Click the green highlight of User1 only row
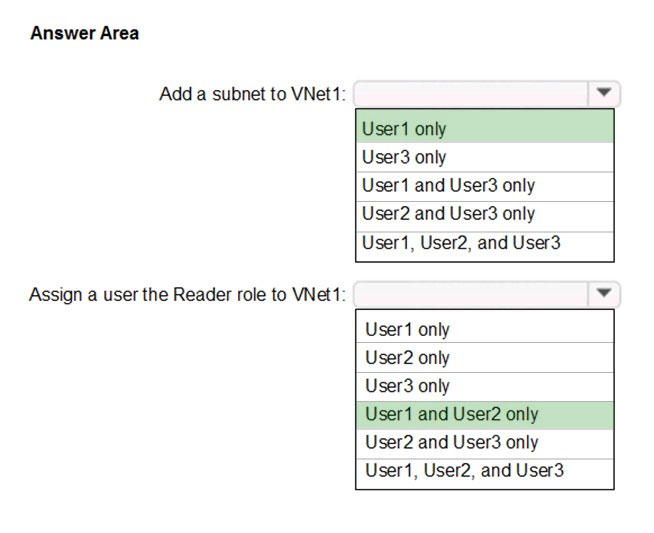This screenshot has width=654, height=533. click(485, 129)
